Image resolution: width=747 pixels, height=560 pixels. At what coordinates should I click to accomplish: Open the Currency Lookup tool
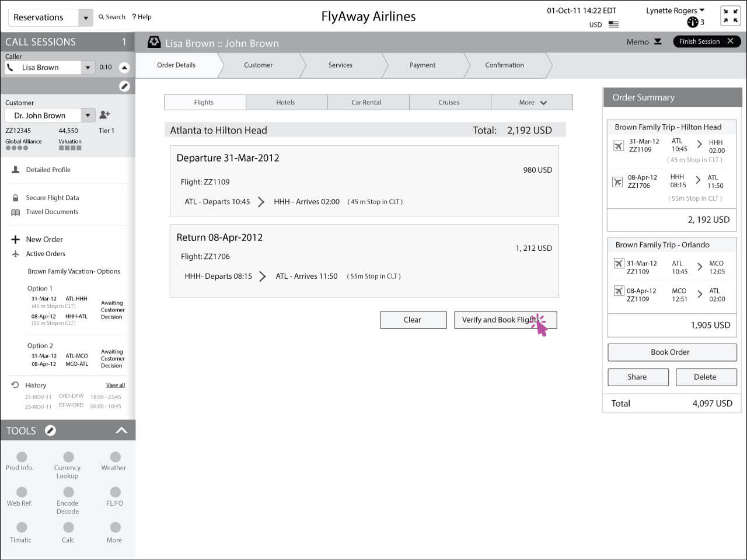coord(68,457)
